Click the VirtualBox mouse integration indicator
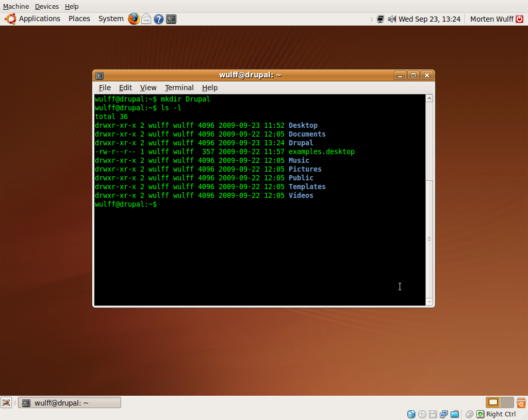Viewport: 528px width, 420px height. click(469, 414)
